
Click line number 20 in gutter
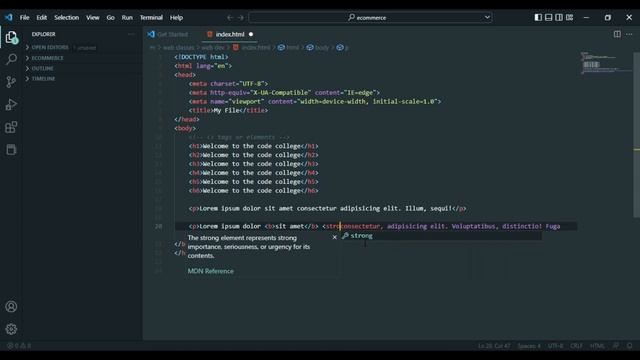click(158, 226)
